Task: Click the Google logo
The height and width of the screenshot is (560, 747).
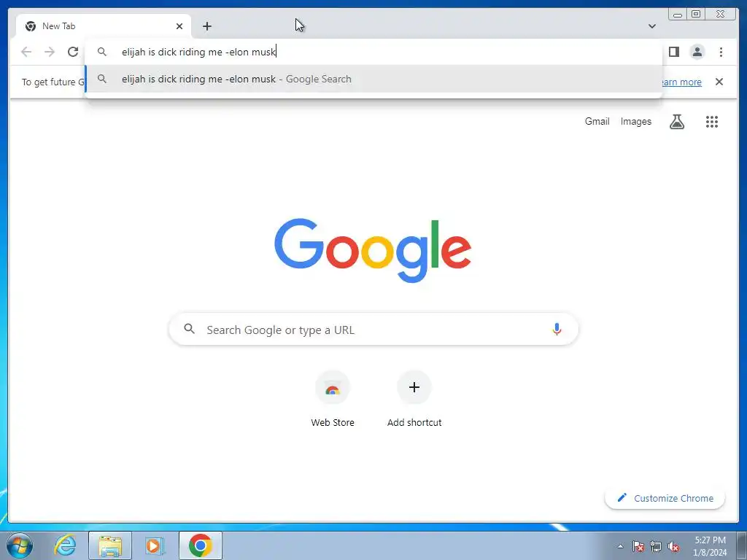Action: [373, 250]
